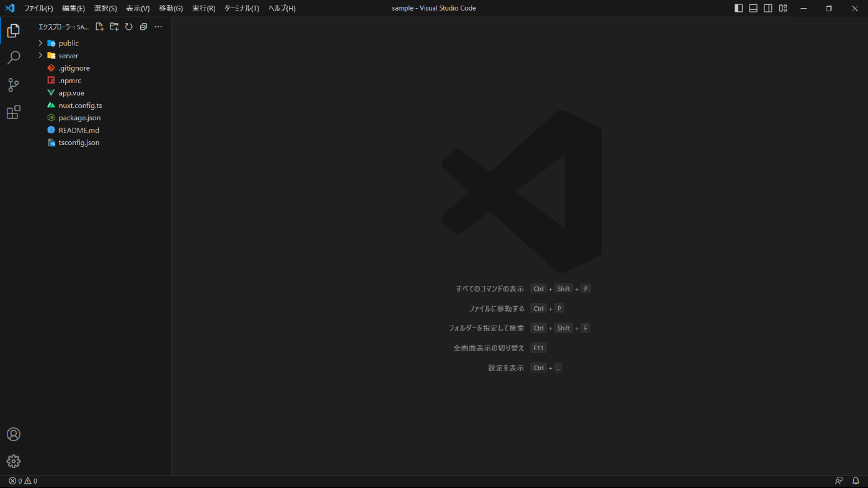Expand the server folder chevron

coord(40,55)
